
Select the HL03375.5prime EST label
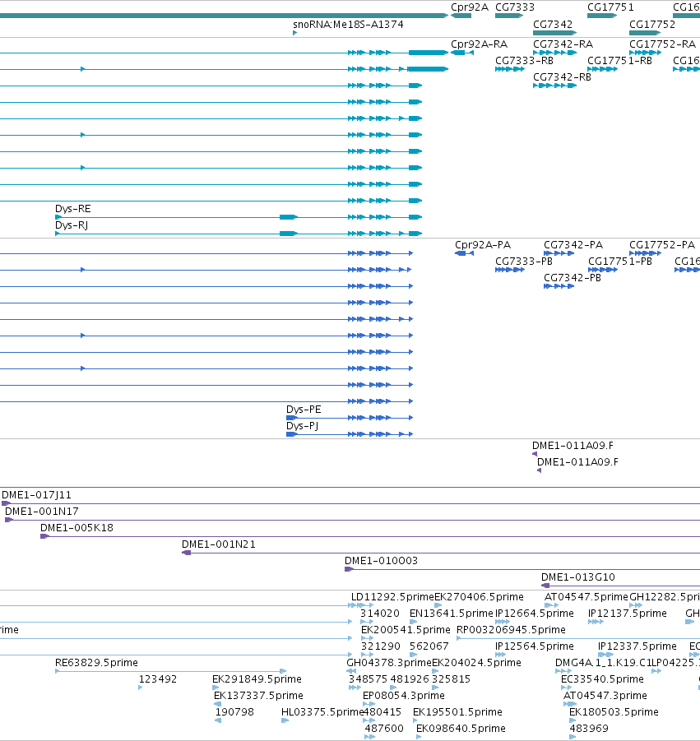tap(322, 712)
